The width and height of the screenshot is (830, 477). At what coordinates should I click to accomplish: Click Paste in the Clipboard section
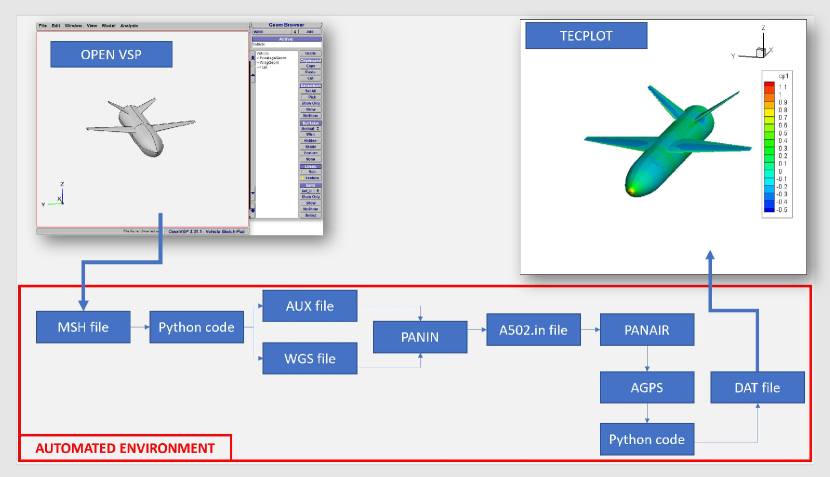pyautogui.click(x=310, y=72)
